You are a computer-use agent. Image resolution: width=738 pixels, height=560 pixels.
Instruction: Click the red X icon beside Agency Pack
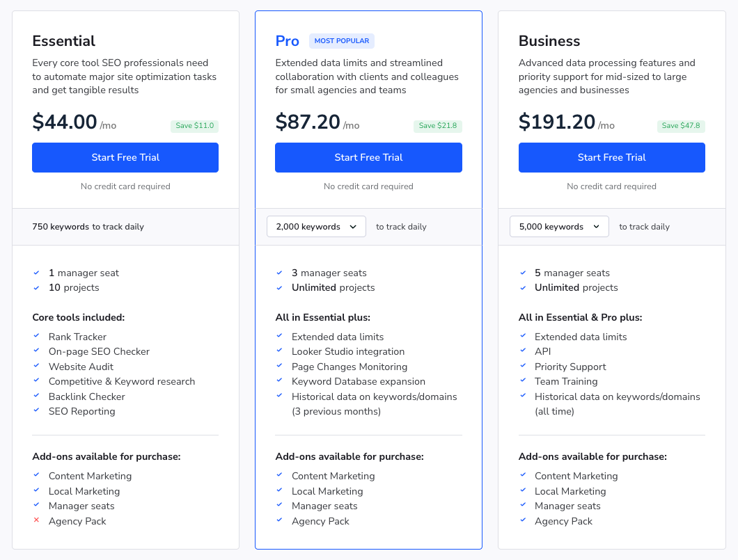tap(36, 521)
